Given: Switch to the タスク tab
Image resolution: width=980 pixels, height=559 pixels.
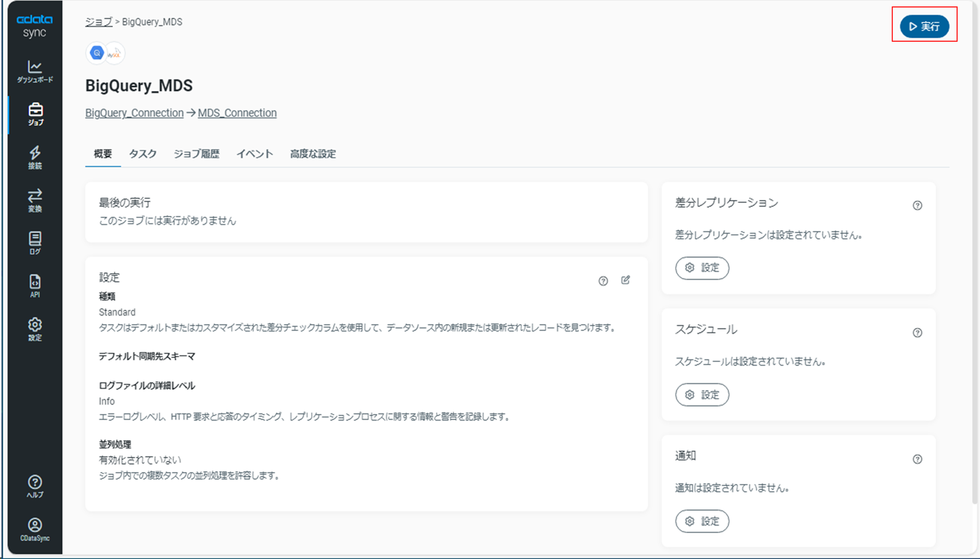Looking at the screenshot, I should 143,154.
